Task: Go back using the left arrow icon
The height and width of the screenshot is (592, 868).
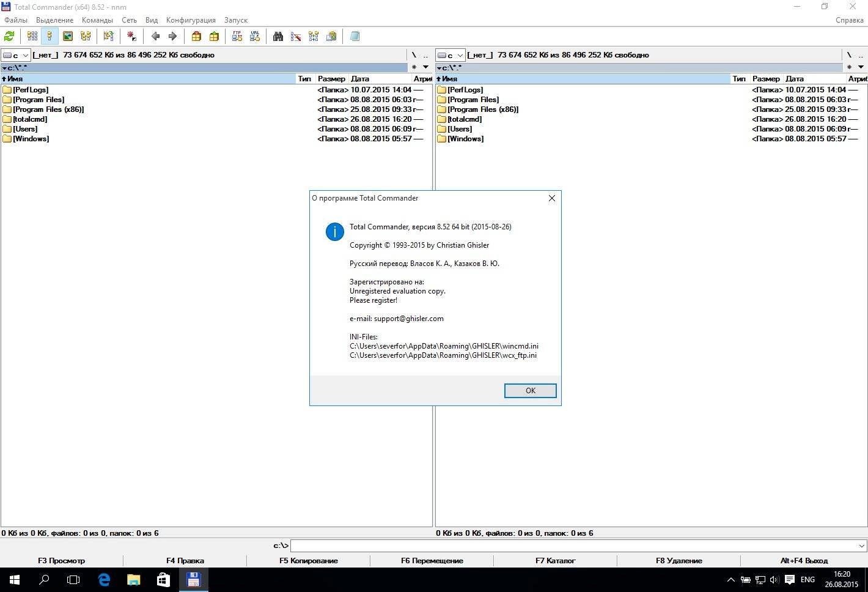Action: [x=155, y=37]
